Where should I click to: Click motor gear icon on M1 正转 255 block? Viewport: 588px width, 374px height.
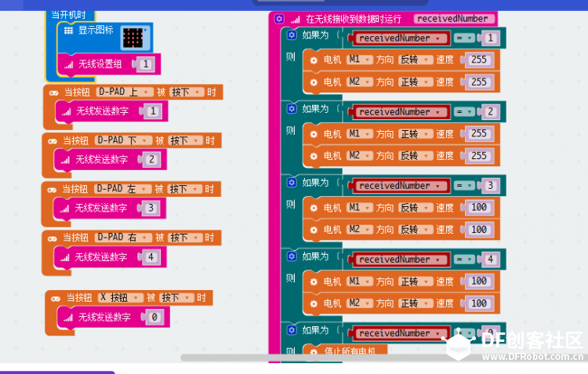pyautogui.click(x=314, y=134)
